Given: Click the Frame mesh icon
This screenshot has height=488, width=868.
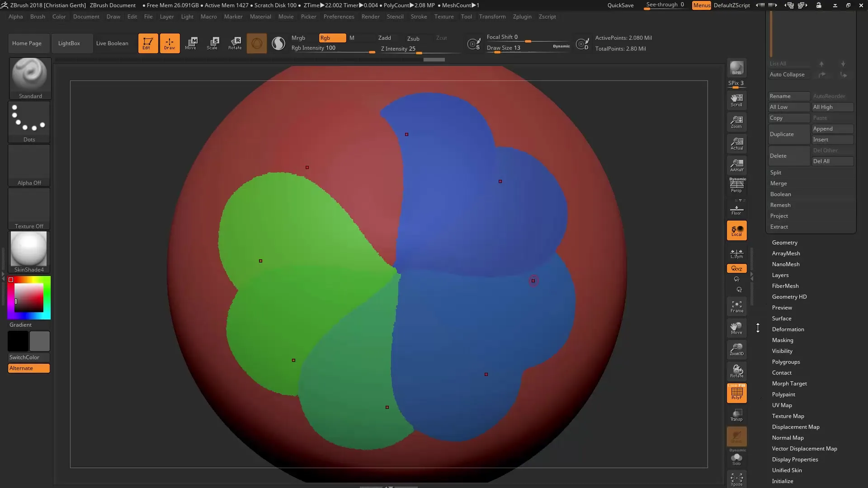Looking at the screenshot, I should point(736,307).
